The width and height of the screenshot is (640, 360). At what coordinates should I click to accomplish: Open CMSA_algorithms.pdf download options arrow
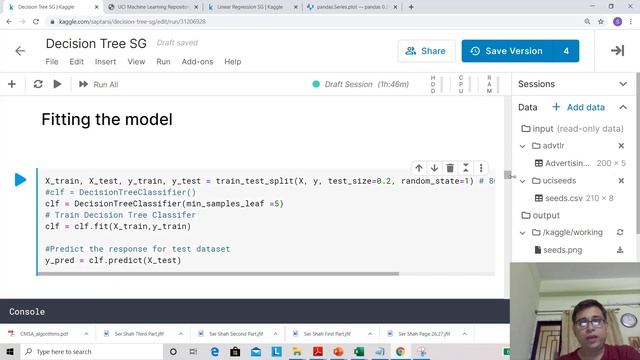coord(86,334)
